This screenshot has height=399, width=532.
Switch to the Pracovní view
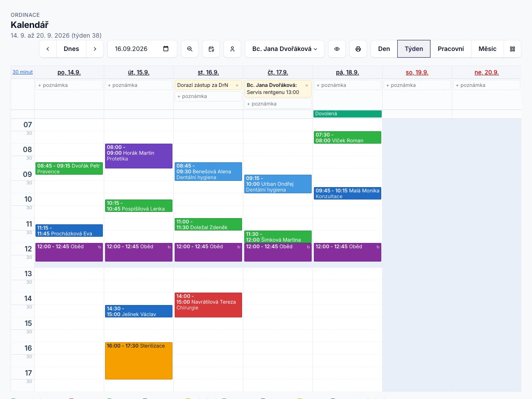point(451,49)
